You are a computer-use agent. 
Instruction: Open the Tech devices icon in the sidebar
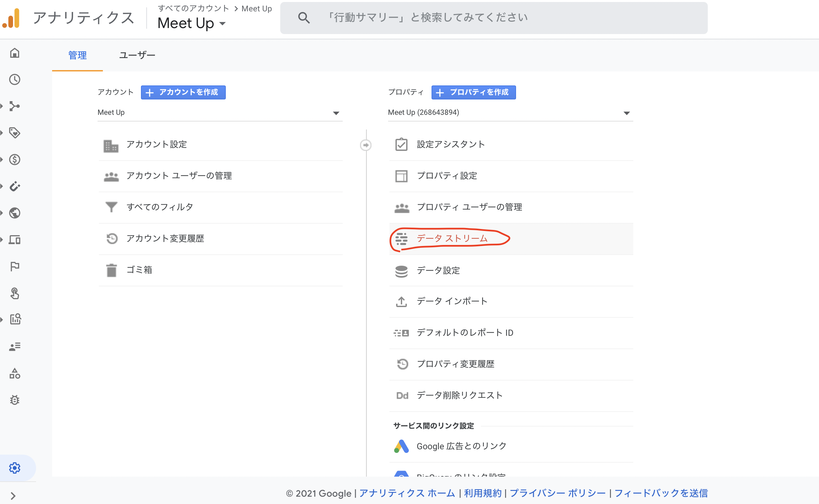pyautogui.click(x=15, y=240)
